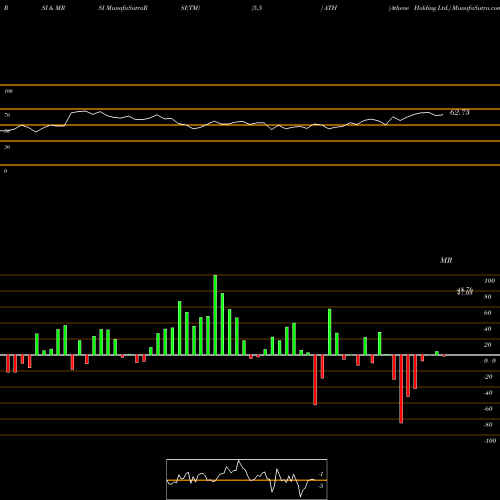Click the Athene Holding Ltd. MunafaSutra.com title
The height and width of the screenshot is (500, 500).
[444, 8]
